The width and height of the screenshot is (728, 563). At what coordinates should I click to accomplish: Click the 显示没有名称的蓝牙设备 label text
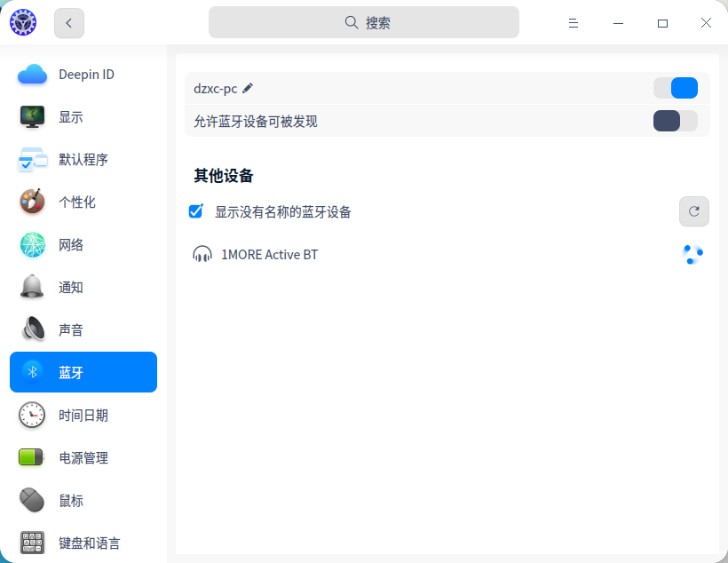coord(282,212)
